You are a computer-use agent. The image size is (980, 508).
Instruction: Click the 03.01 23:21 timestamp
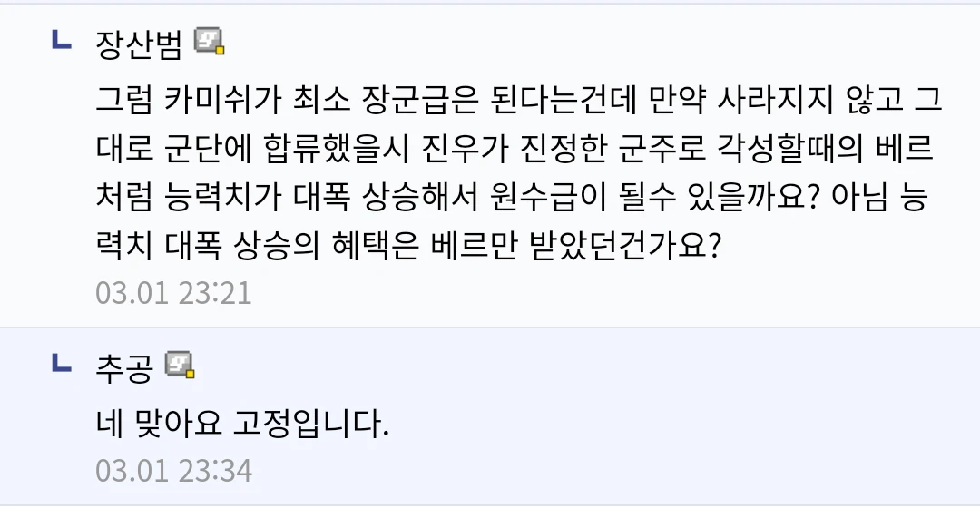point(173,293)
